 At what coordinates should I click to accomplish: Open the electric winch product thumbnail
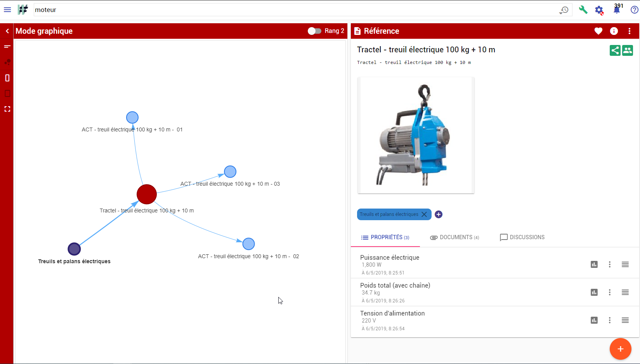pyautogui.click(x=416, y=135)
